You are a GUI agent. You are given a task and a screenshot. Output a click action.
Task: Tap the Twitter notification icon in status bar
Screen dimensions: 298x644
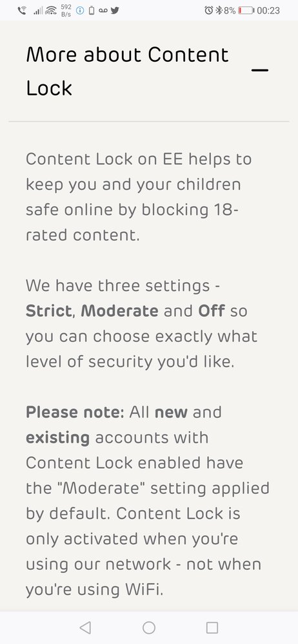[115, 10]
